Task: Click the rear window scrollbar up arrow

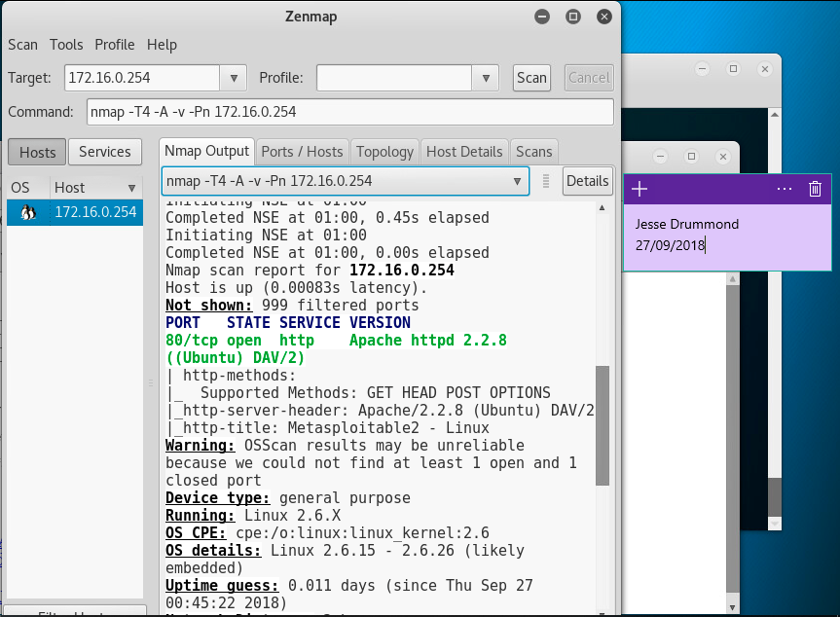Action: [775, 115]
